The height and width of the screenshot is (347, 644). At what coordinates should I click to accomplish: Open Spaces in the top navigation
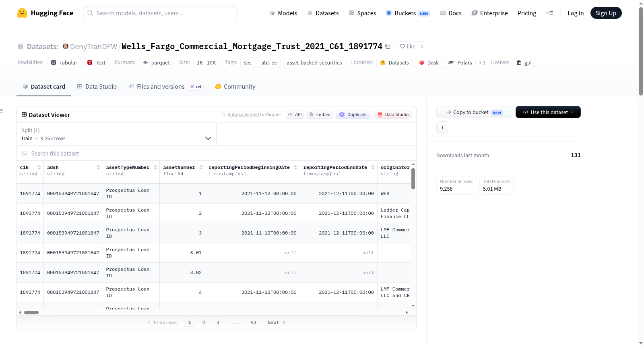coord(362,13)
